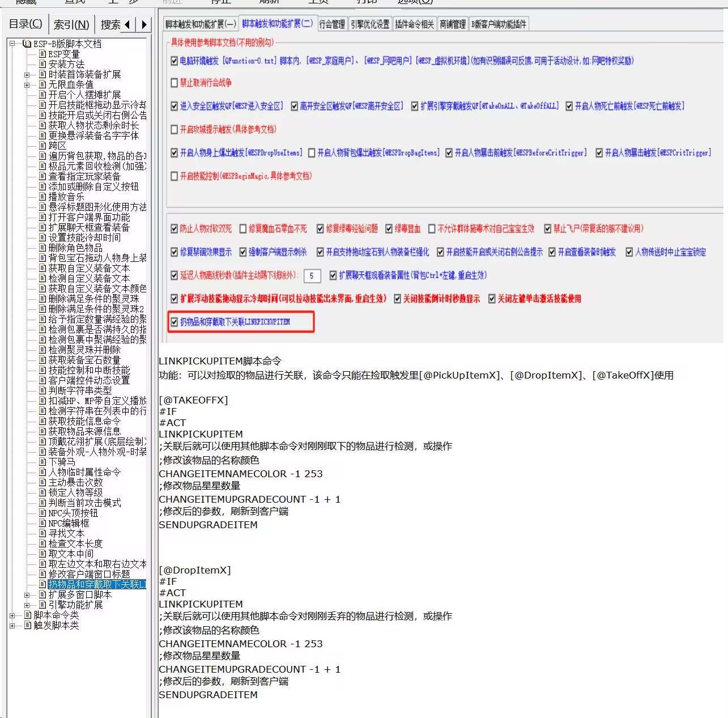Screen dimensions: 728x718
Task: Open the B版客户端功能插件 tab
Action: 499,24
